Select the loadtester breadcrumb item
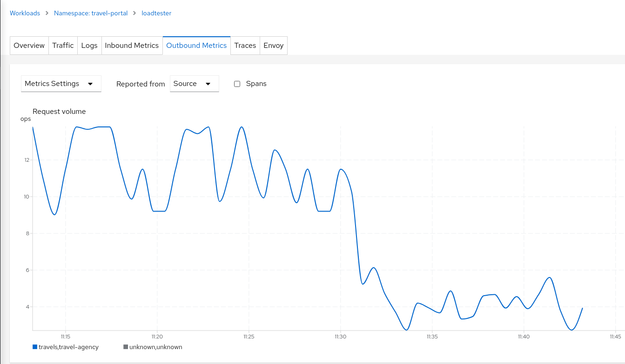Viewport: 625px width, 364px height. [156, 13]
